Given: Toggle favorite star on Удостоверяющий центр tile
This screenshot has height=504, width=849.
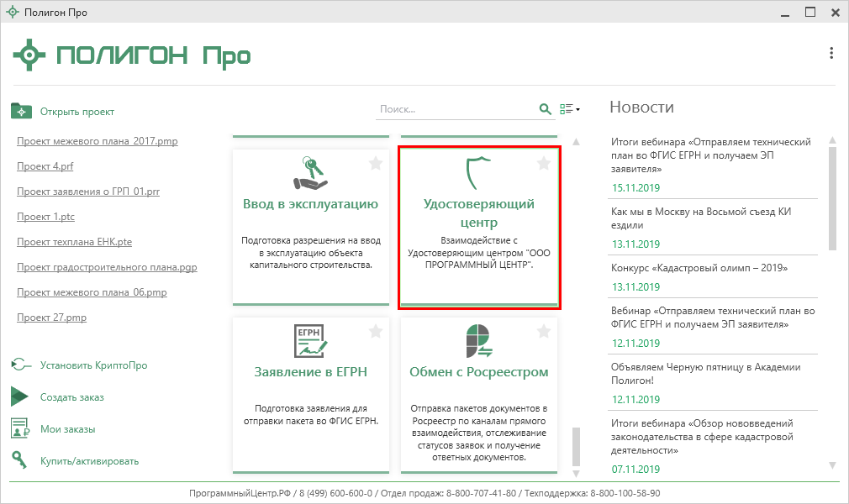Looking at the screenshot, I should 544,165.
